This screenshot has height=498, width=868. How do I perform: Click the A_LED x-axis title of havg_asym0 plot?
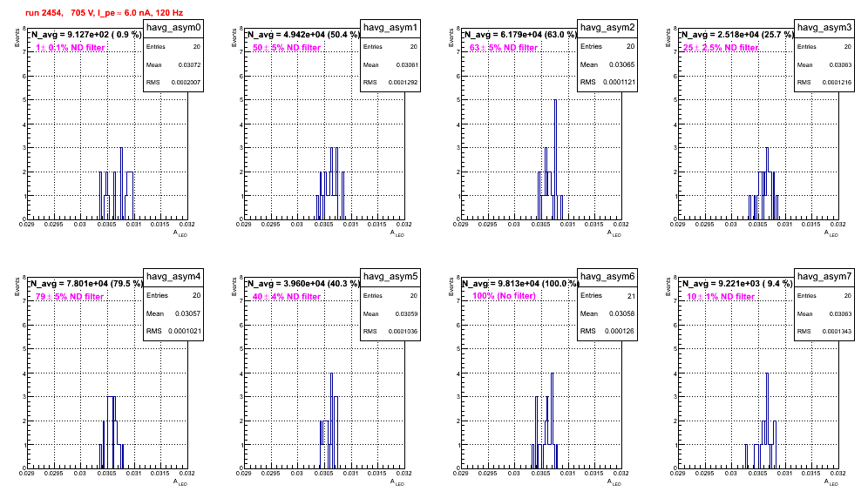pyautogui.click(x=180, y=233)
